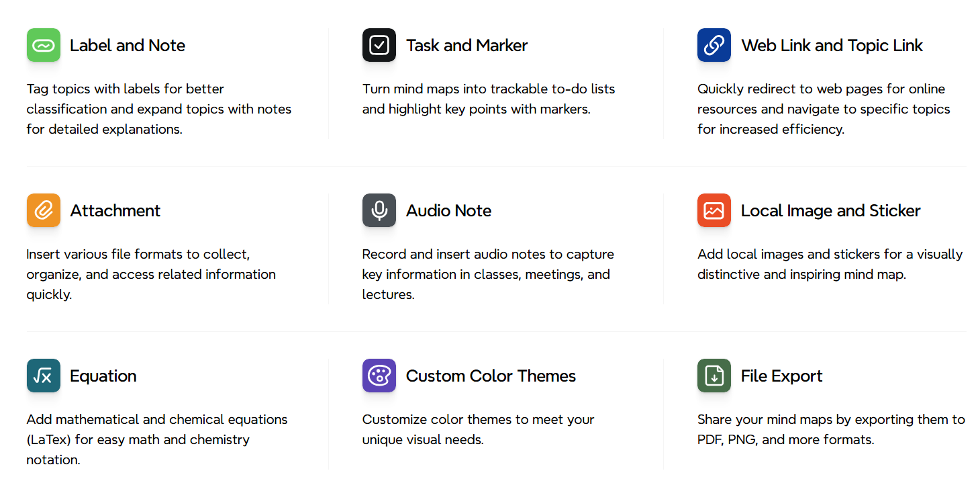Click the teal Equation square-root icon
The width and height of the screenshot is (980, 477).
pyautogui.click(x=44, y=376)
